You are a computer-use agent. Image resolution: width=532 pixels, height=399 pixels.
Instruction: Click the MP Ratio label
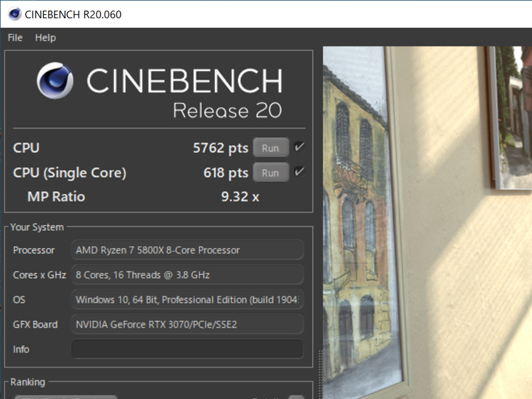pyautogui.click(x=56, y=197)
